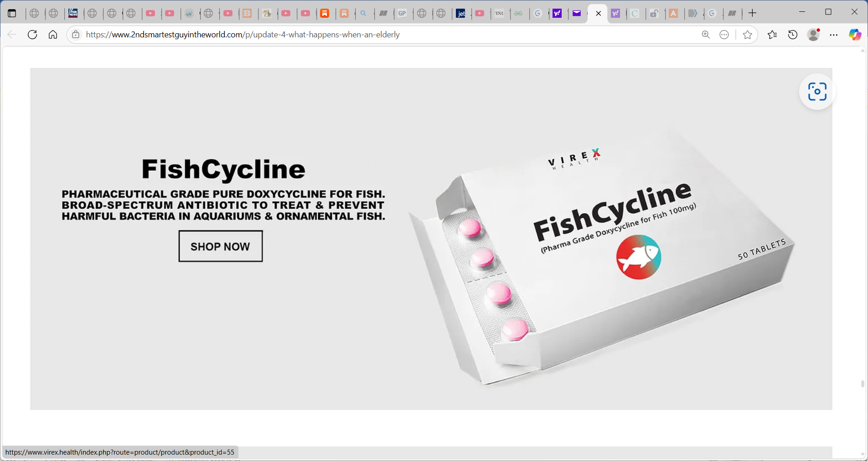This screenshot has height=461, width=868.
Task: Add this page to favorites star
Action: 748,35
